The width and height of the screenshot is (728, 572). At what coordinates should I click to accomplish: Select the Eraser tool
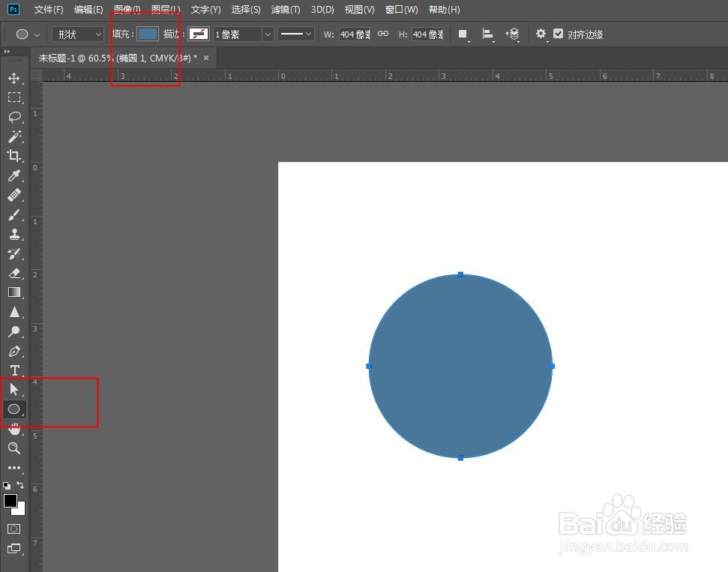(x=14, y=273)
